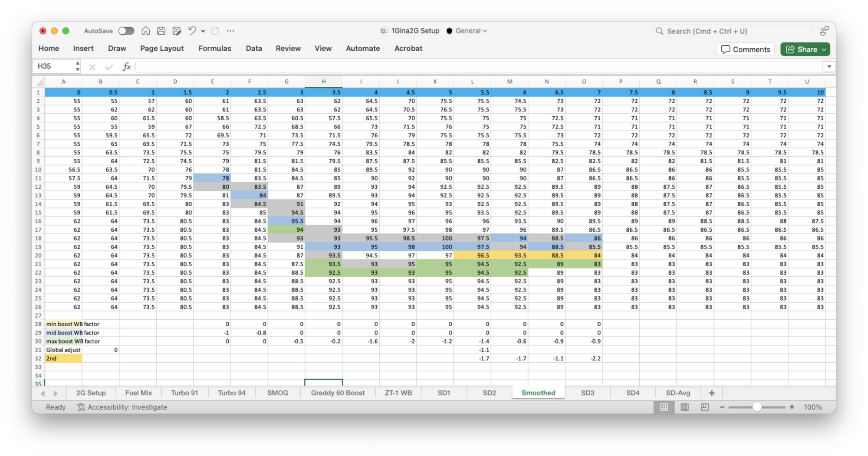Click the yellow '2nd' cell
The width and height of the screenshot is (868, 456).
(x=63, y=358)
